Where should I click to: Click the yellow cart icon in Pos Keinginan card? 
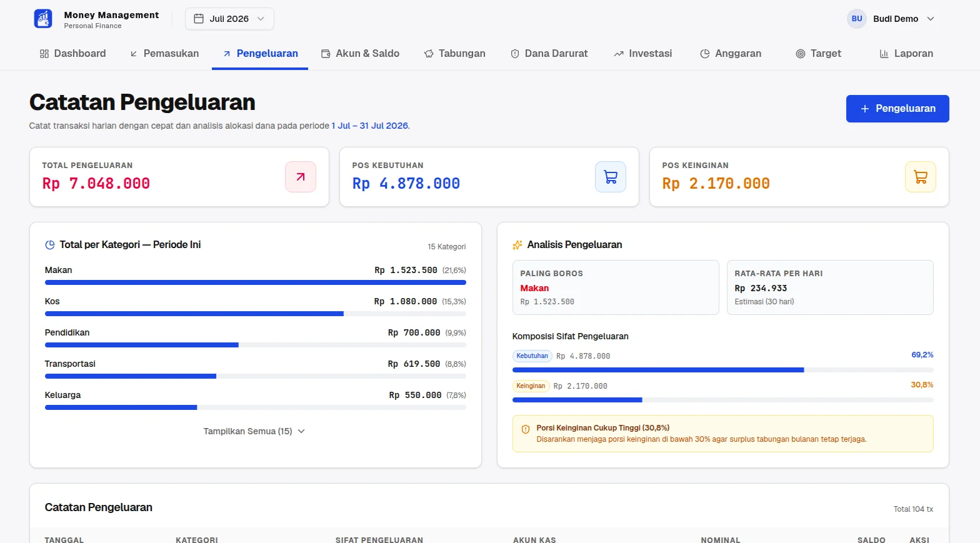click(x=921, y=177)
